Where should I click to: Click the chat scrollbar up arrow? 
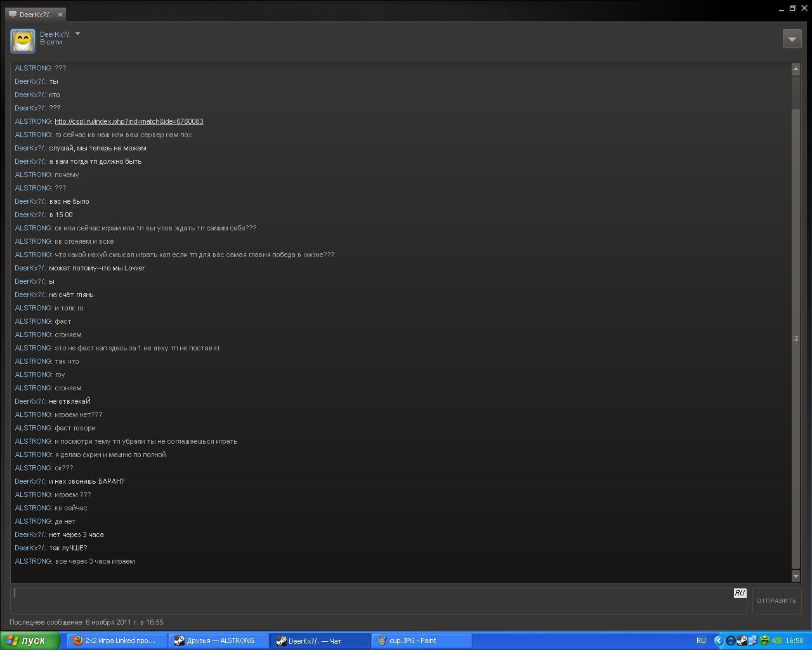click(796, 68)
